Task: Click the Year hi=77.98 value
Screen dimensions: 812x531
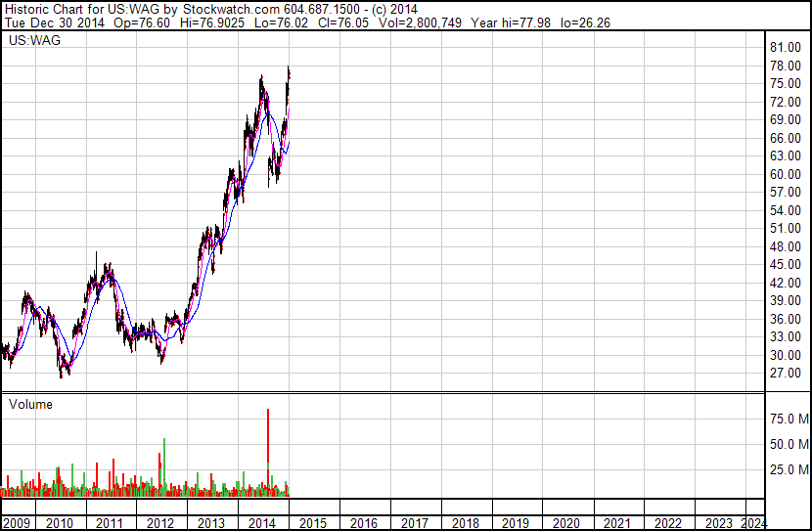Action: pyautogui.click(x=511, y=22)
